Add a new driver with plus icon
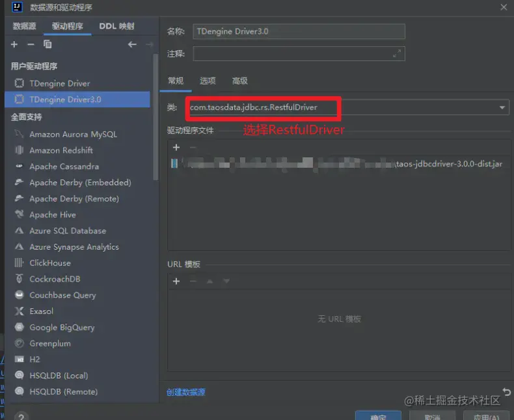 click(x=14, y=44)
